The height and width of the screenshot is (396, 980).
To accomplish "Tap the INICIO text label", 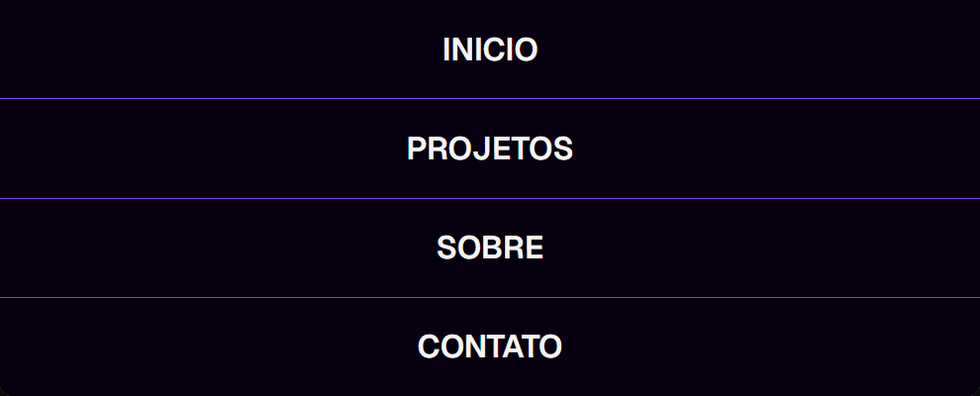I will point(490,49).
